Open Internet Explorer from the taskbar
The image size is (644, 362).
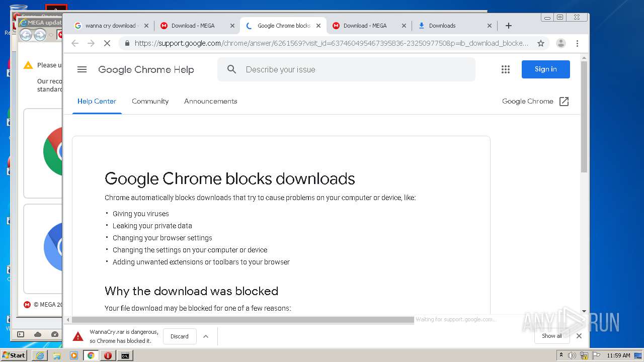[40, 355]
